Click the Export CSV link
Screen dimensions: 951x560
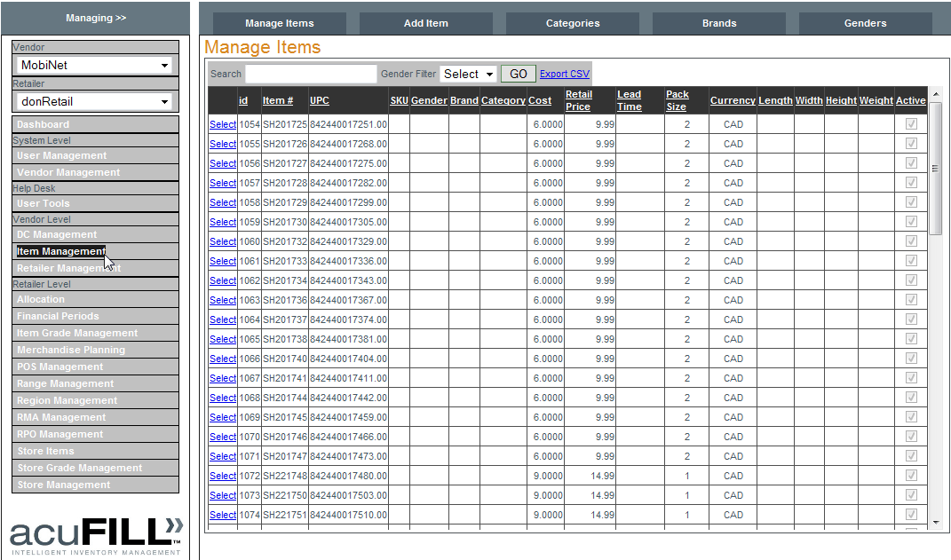(x=564, y=75)
